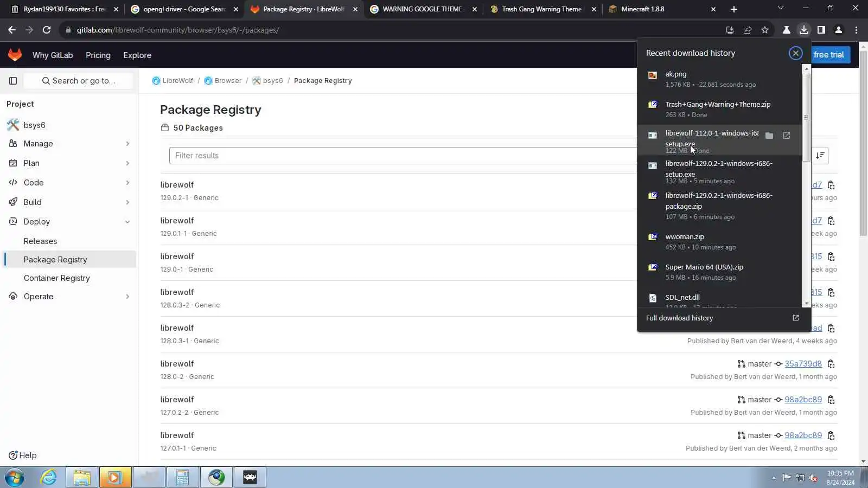Image resolution: width=868 pixels, height=488 pixels.
Task: Open the Explore page
Action: (137, 55)
